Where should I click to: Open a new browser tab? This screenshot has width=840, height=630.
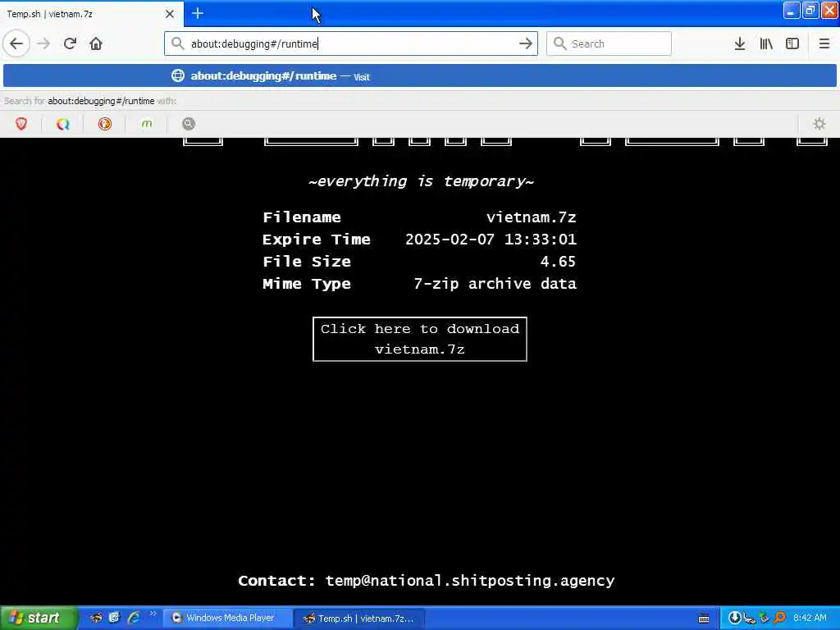[x=198, y=13]
